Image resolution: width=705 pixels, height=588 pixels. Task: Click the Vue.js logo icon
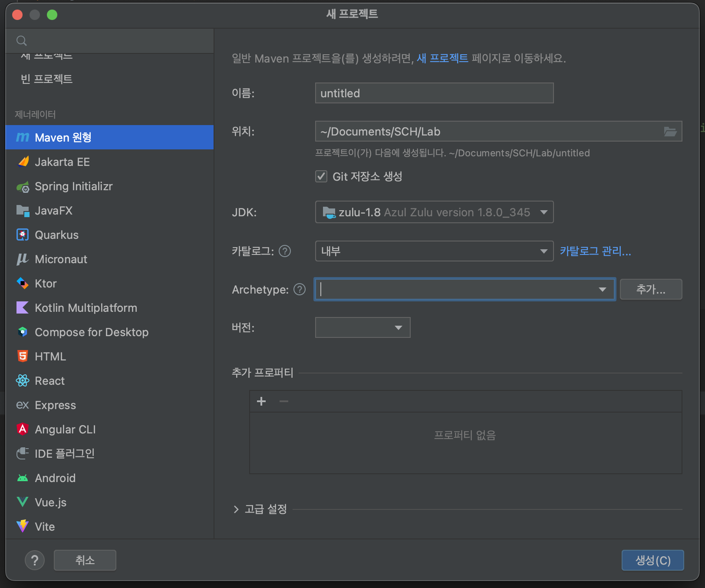pos(23,502)
